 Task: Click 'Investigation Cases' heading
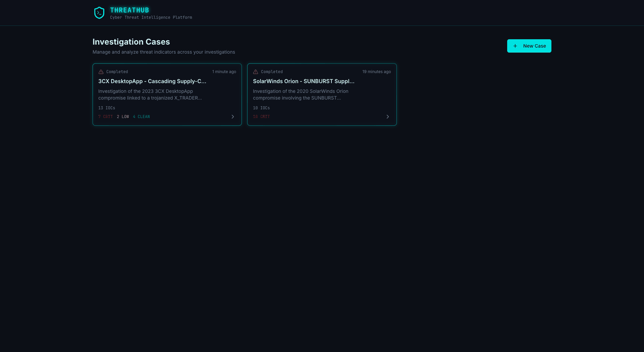tap(131, 42)
